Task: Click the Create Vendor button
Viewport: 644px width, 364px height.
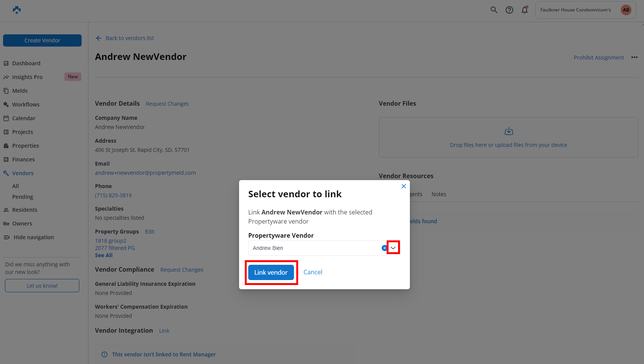Action: coord(42,40)
